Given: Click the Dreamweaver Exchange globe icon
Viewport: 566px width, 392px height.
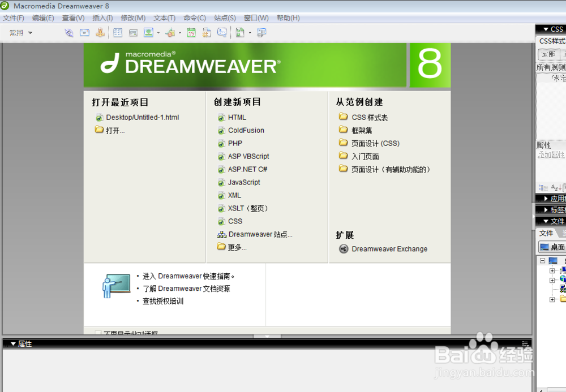Looking at the screenshot, I should pos(344,249).
